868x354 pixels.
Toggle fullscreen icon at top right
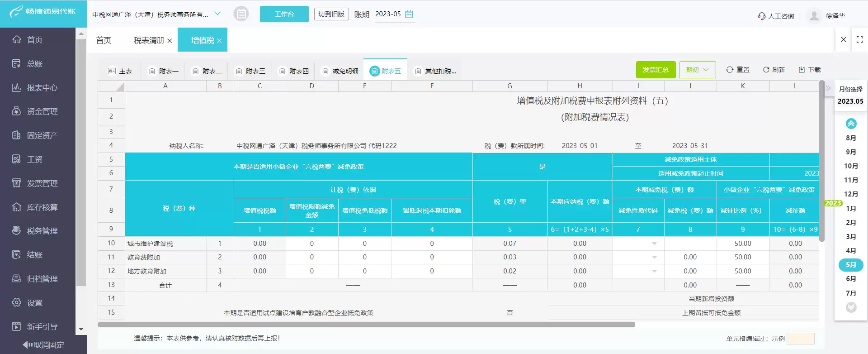(860, 40)
